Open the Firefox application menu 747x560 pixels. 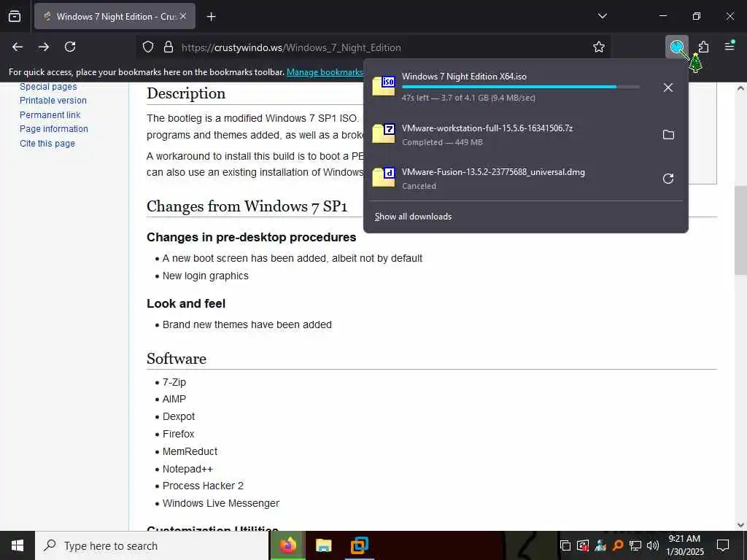click(729, 46)
